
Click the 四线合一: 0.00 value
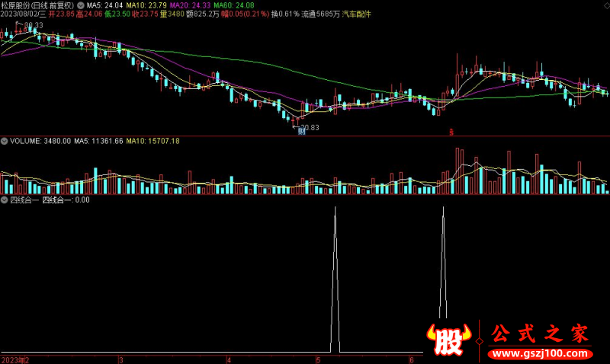pos(66,200)
